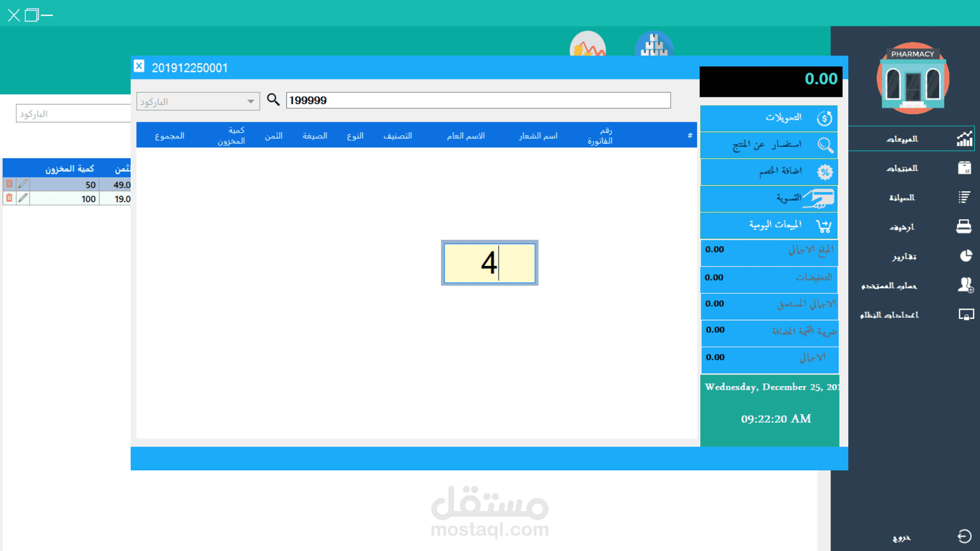
Task: Open reports pie chart icon
Action: tap(965, 256)
